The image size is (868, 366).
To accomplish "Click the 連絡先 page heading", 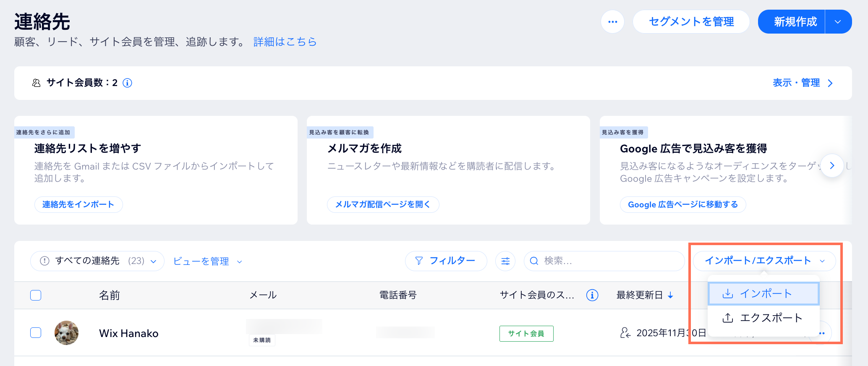I will tap(42, 21).
